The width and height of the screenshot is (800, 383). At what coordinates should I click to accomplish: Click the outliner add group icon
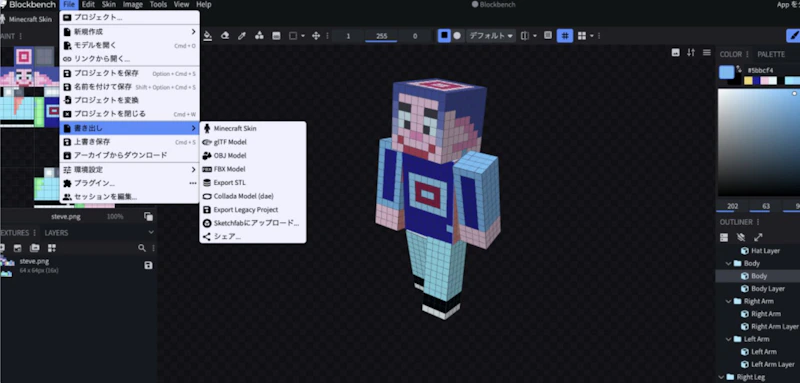point(724,237)
